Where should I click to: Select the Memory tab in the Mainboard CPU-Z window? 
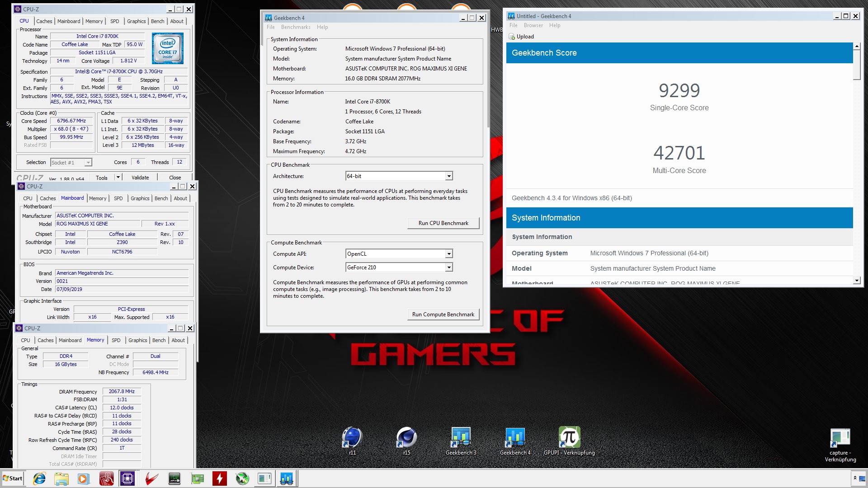point(98,198)
